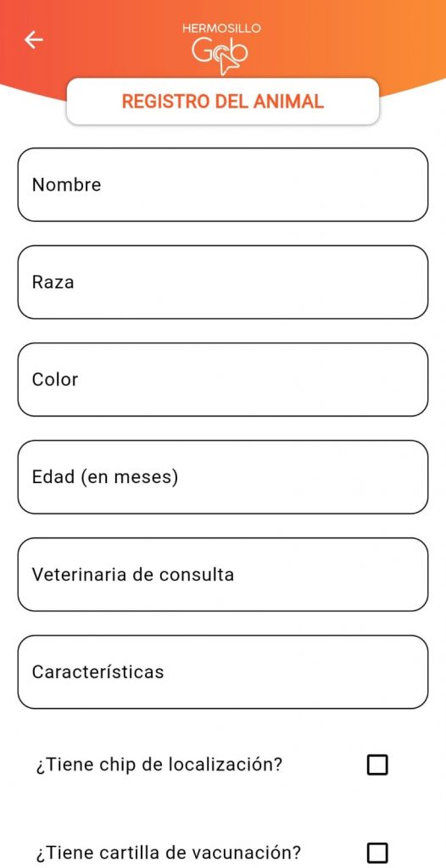
Task: Click the REGISTRO DEL ANIMAL title card
Action: pyautogui.click(x=223, y=102)
